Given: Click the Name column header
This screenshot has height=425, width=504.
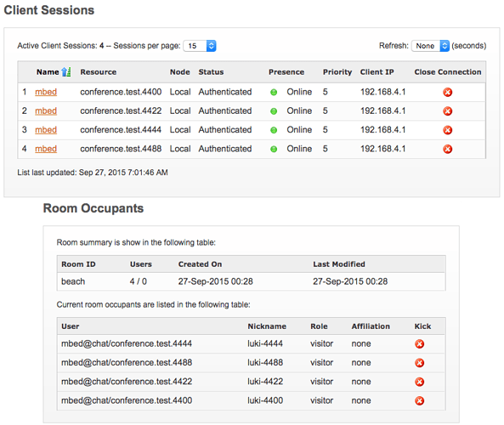Looking at the screenshot, I should (x=48, y=72).
